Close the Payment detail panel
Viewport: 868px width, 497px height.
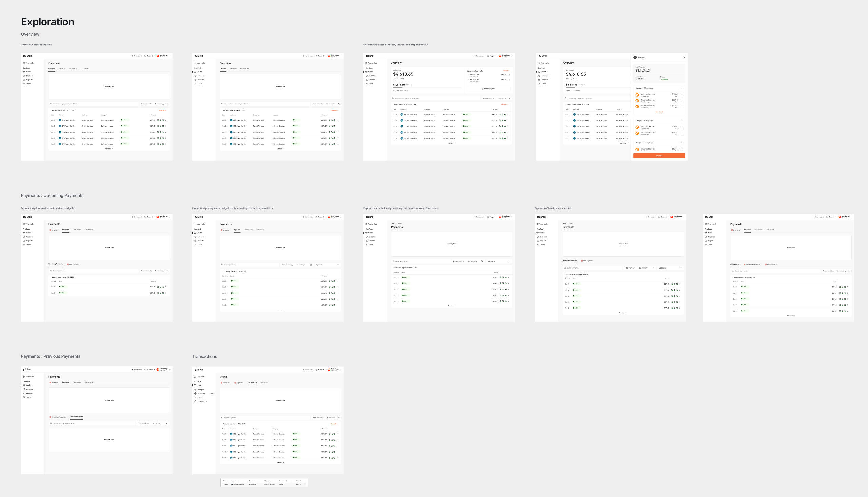[684, 57]
